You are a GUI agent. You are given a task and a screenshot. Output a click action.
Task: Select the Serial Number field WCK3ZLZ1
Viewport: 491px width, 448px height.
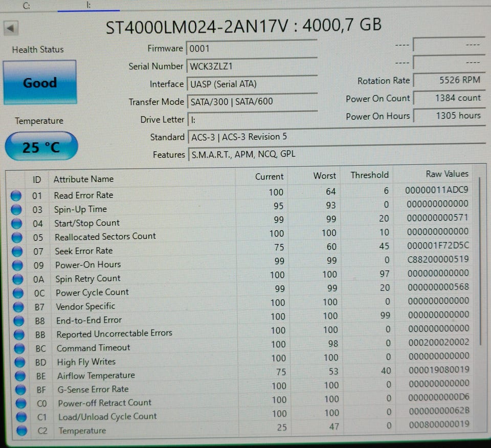tap(252, 66)
